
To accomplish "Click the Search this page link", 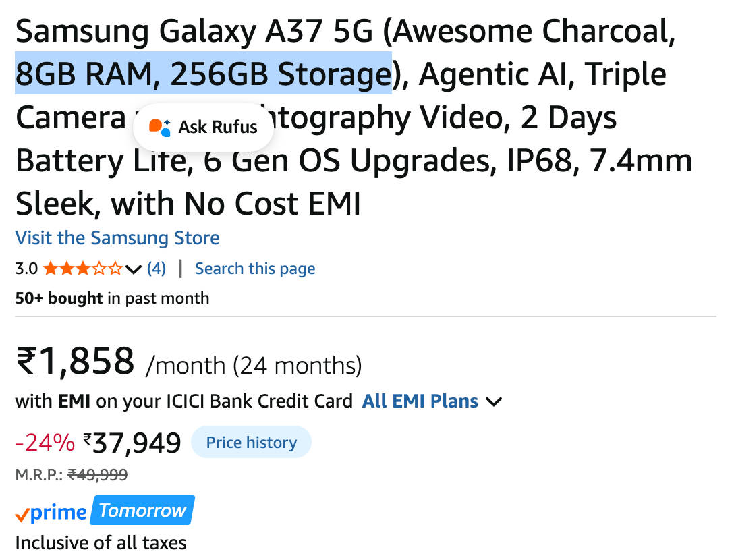I will click(x=255, y=269).
